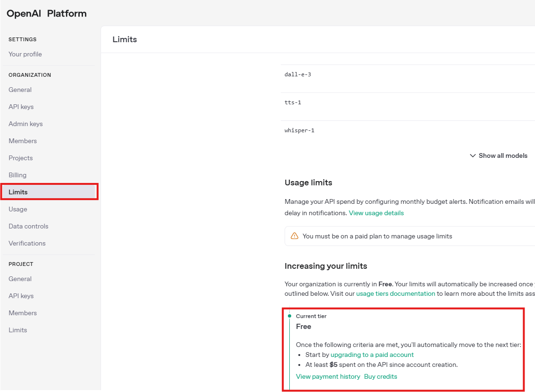Click the Usage limits heading
Screen dimensions: 535x392
click(x=308, y=182)
